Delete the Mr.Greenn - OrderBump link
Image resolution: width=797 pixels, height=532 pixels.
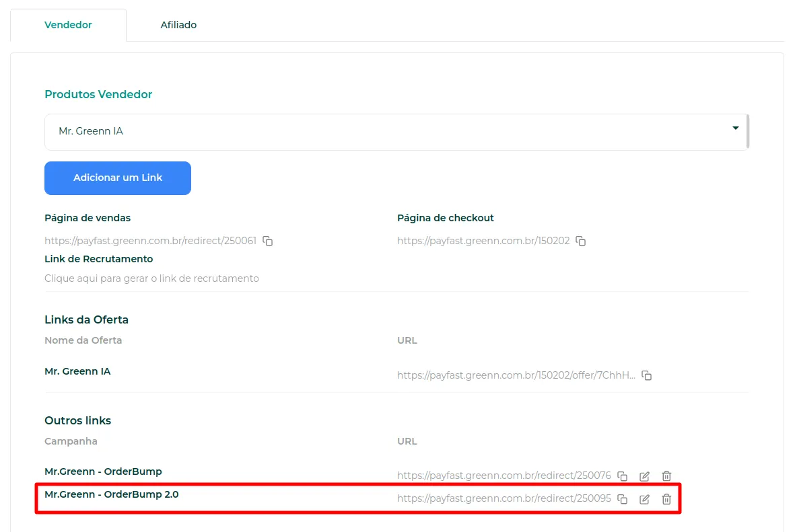click(x=666, y=476)
